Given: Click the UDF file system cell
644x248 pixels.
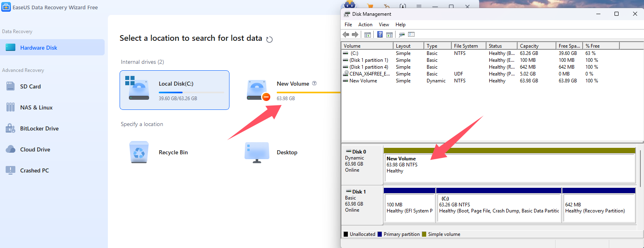Looking at the screenshot, I should click(x=459, y=74).
